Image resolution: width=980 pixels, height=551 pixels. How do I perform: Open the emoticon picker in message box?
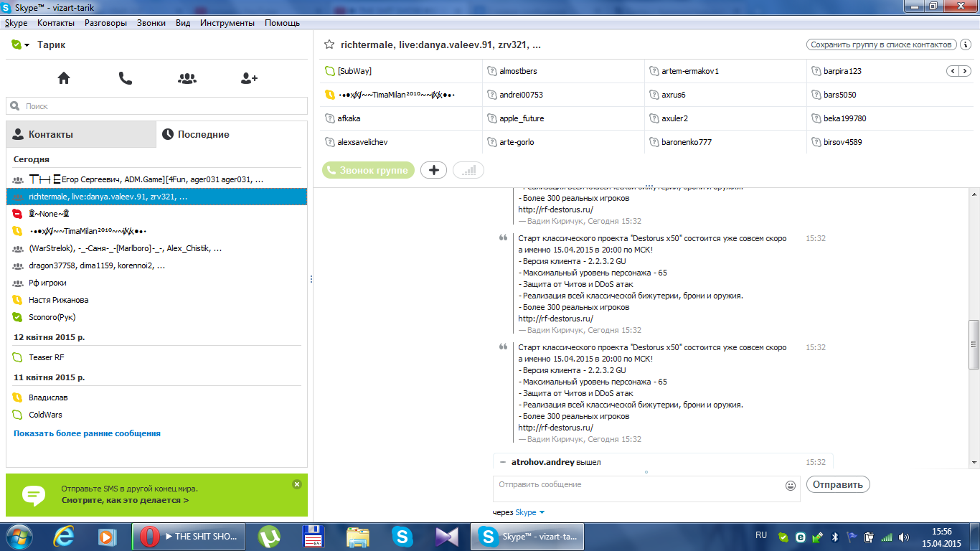point(791,486)
